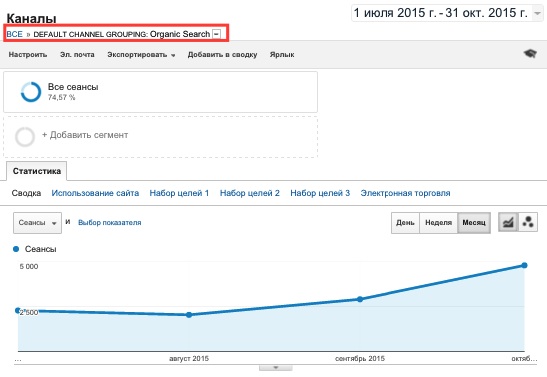Open Набор целей 3 sub-tab
The height and width of the screenshot is (377, 547).
(320, 193)
